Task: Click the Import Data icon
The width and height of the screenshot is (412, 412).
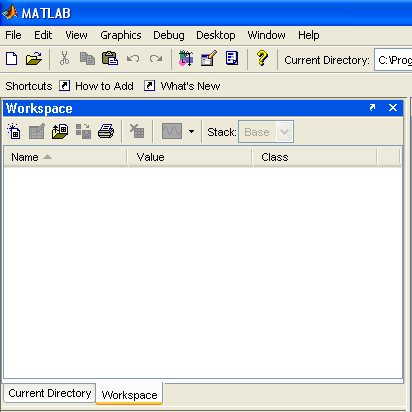Action: click(x=60, y=131)
